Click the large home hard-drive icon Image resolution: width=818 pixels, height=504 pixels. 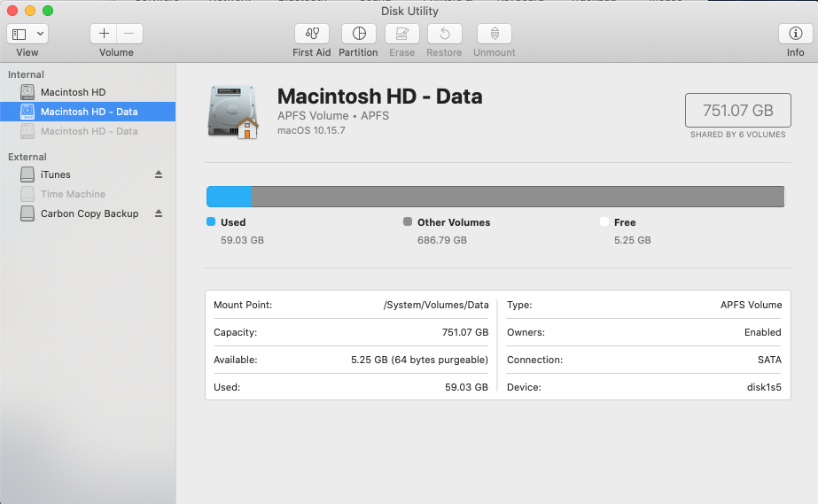click(x=233, y=112)
